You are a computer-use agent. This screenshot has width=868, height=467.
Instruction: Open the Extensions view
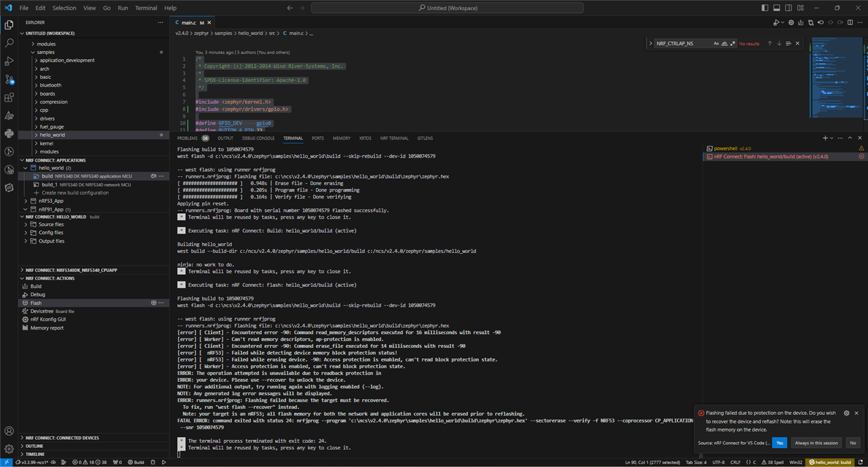[9, 97]
